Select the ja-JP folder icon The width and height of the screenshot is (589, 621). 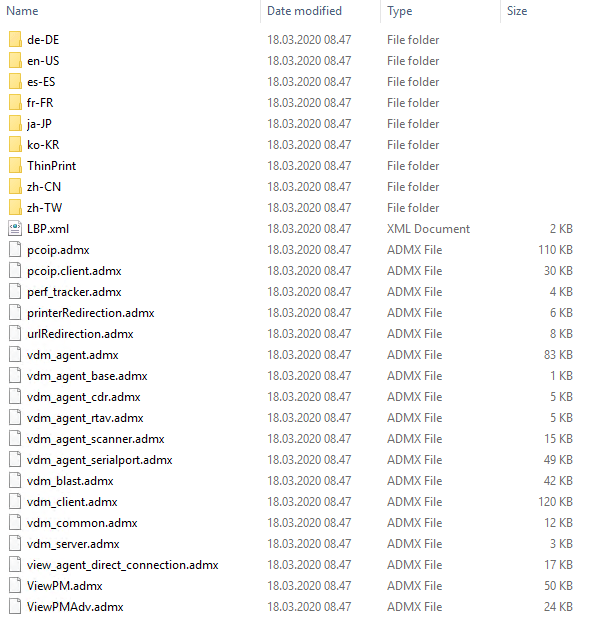click(x=15, y=124)
